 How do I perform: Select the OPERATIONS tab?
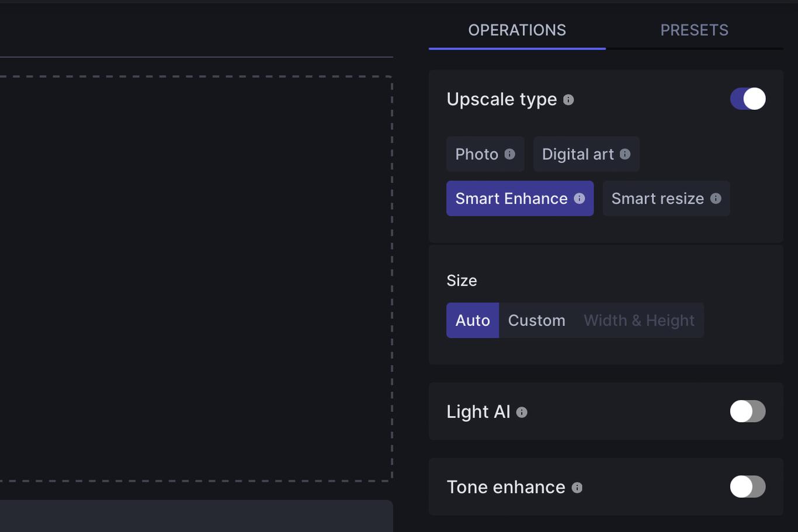[x=516, y=30]
